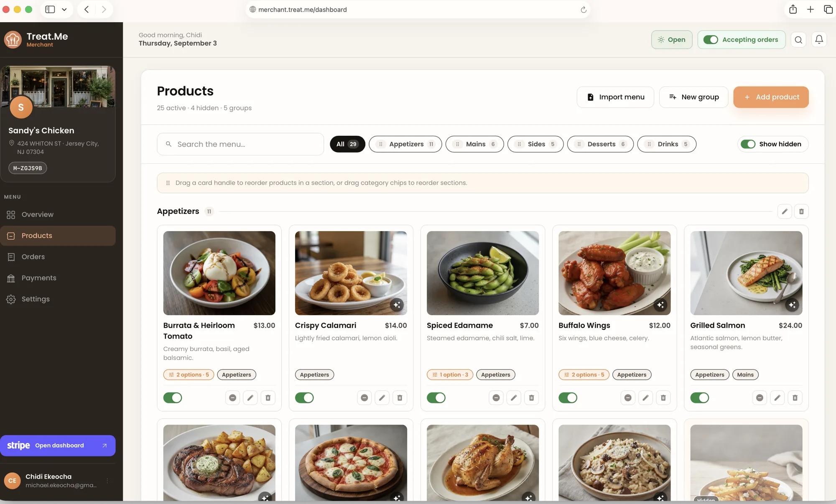Open Payments in sidebar

58,278
